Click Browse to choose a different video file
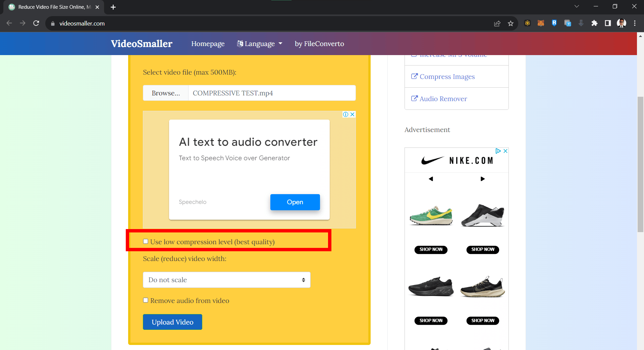The height and width of the screenshot is (350, 644). point(165,93)
